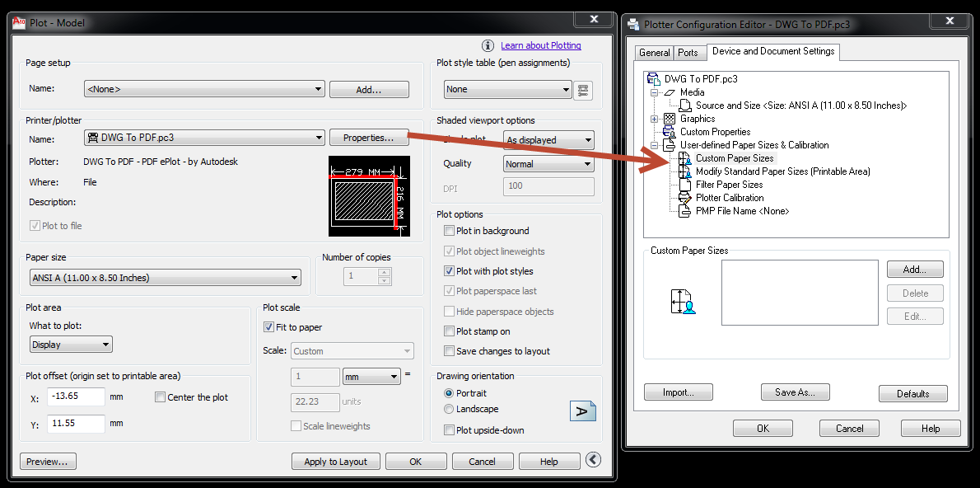Select the DWG To PDF.pc3 root node icon

654,79
